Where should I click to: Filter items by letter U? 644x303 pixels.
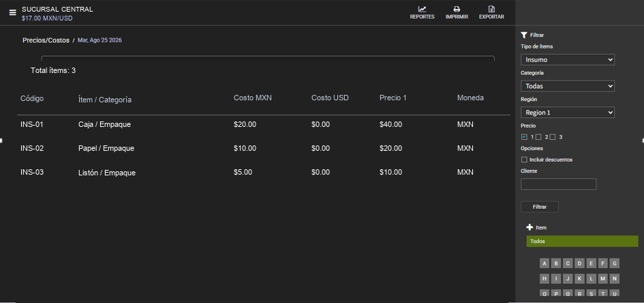pyautogui.click(x=615, y=293)
